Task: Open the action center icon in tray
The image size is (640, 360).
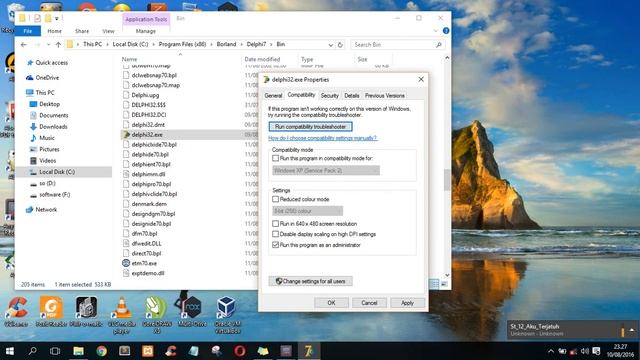Action: [x=596, y=351]
